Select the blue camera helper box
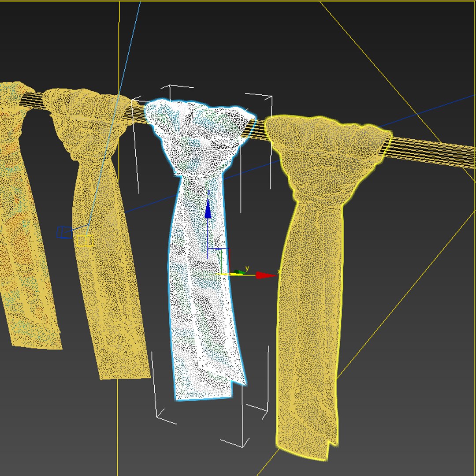The height and width of the screenshot is (476, 476). click(x=64, y=232)
